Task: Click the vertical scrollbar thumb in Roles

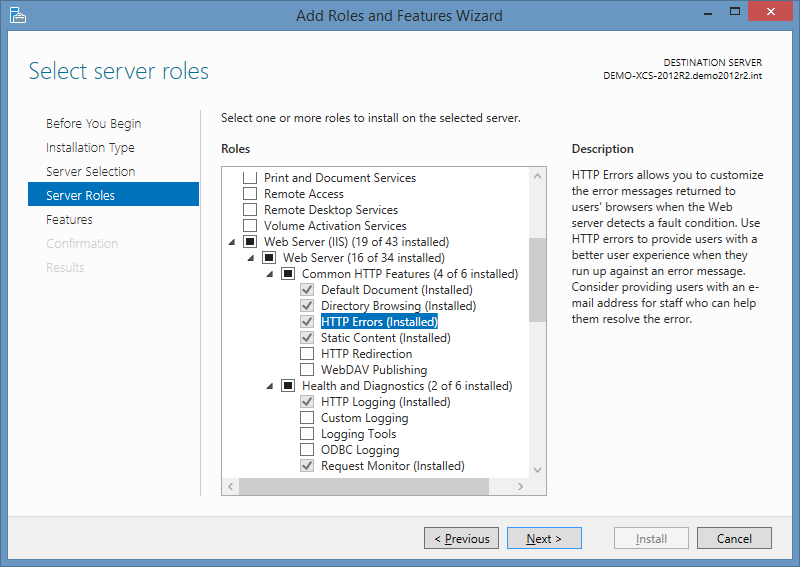Action: pos(537,280)
